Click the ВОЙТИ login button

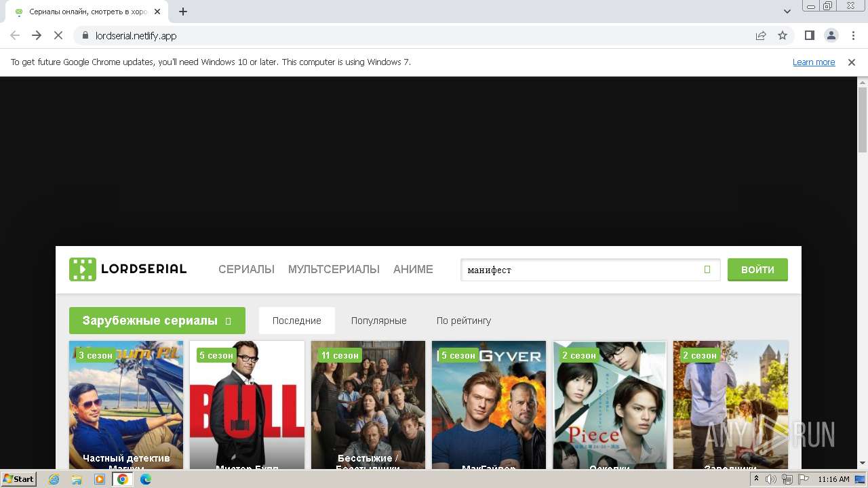757,269
